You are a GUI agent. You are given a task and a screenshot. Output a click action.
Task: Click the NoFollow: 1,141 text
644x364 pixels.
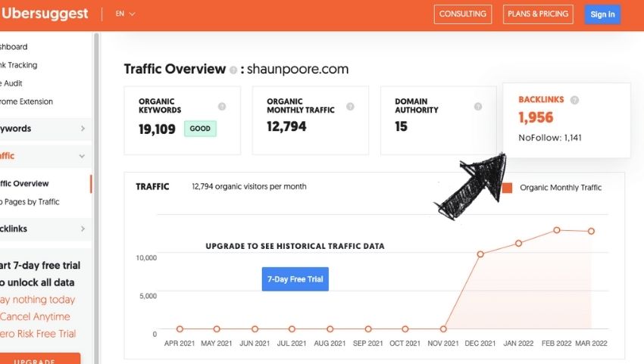click(x=550, y=138)
